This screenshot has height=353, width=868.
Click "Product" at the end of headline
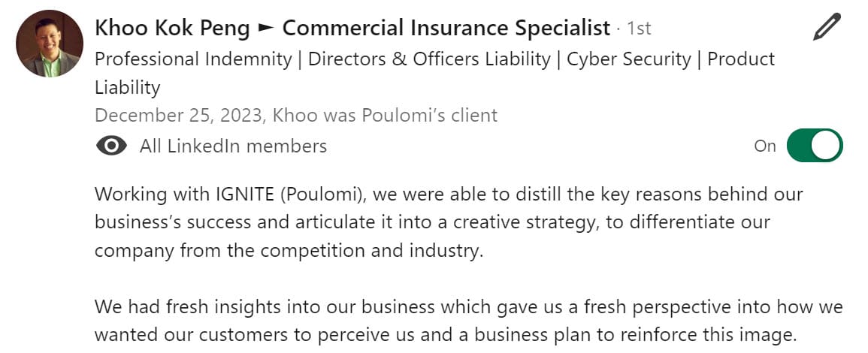[741, 59]
